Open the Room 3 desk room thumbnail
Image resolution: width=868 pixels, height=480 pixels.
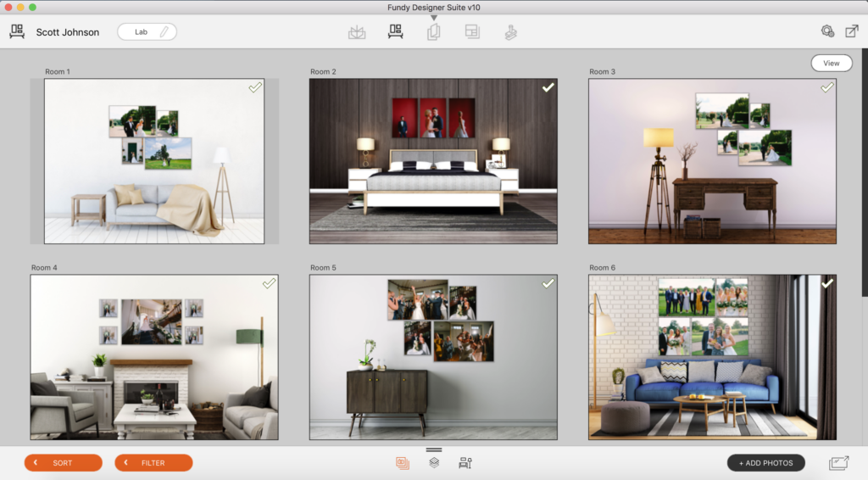point(712,161)
